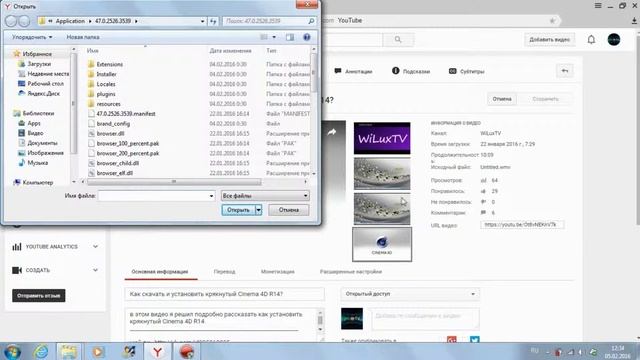This screenshot has height=360, width=640.
Task: Click the browser downloads arrow icon
Action: pos(634,21)
